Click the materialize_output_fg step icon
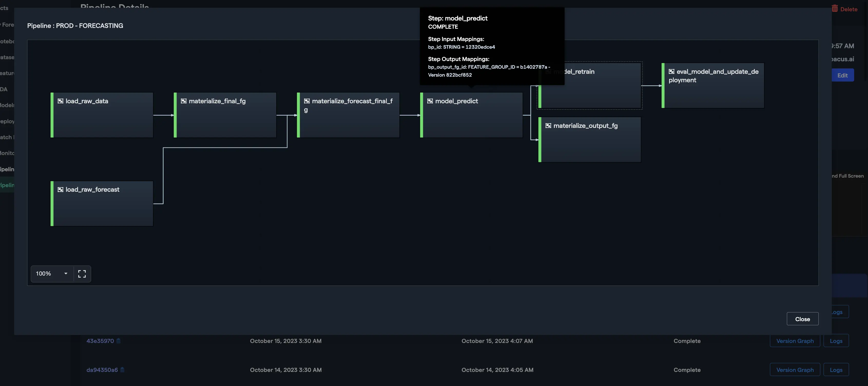 (x=548, y=126)
